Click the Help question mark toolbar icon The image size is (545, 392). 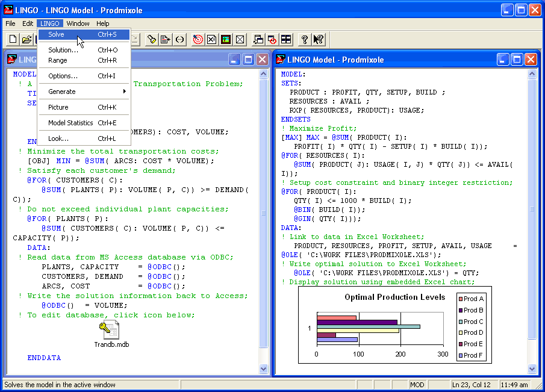[304, 39]
